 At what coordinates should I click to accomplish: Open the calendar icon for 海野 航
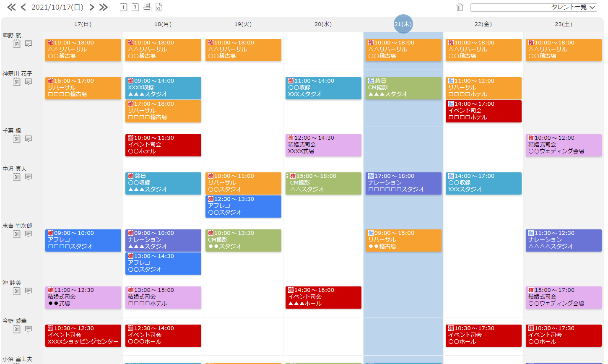click(16, 44)
